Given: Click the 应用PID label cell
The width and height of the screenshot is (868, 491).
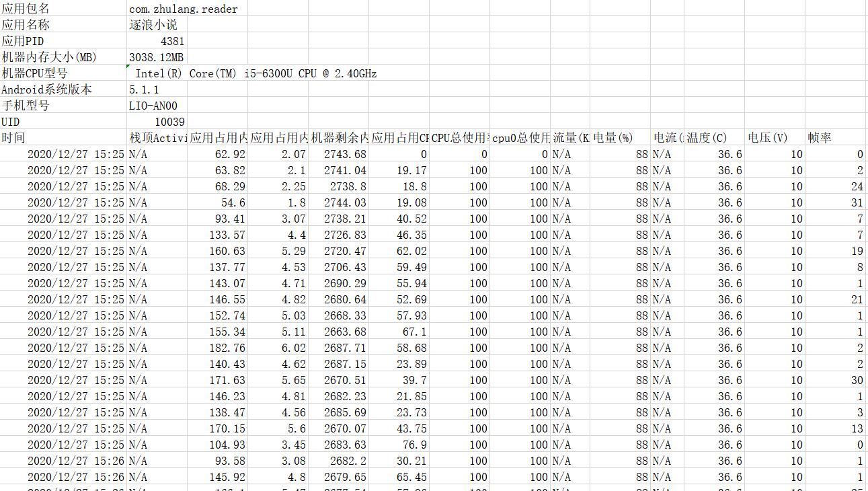Looking at the screenshot, I should tap(64, 41).
